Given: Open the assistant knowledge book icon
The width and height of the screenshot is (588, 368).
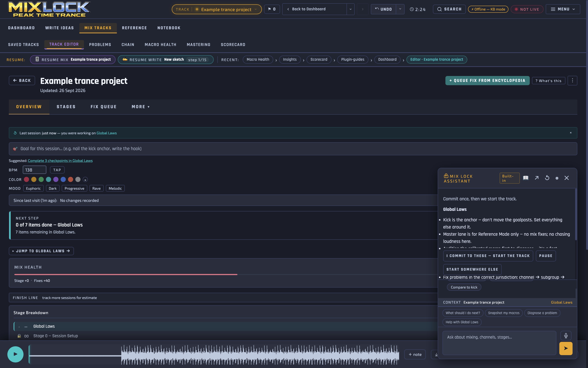Looking at the screenshot, I should click(x=526, y=178).
